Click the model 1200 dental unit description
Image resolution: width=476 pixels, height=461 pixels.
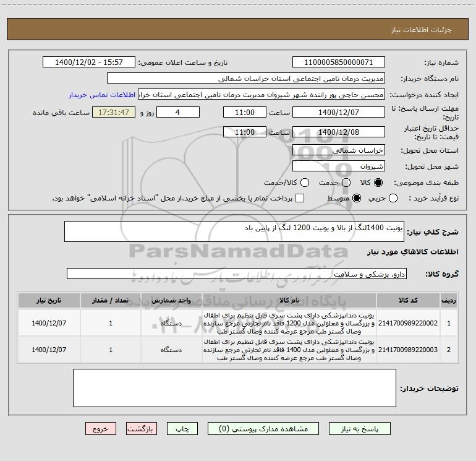tap(289, 323)
